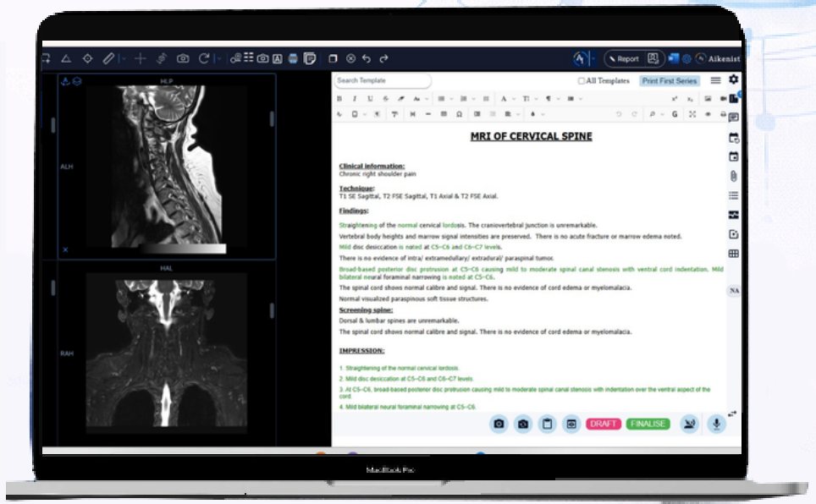Click the grayscale bar under sagittal image

182,249
